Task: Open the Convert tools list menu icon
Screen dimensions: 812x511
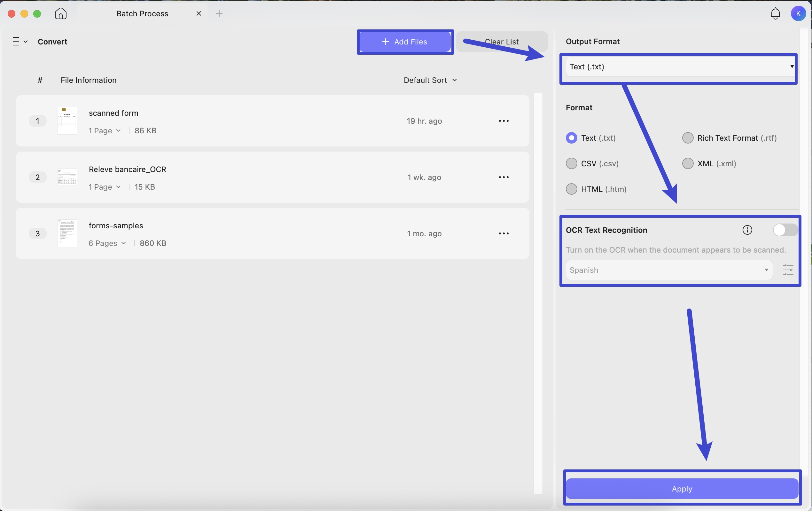Action: [x=20, y=42]
